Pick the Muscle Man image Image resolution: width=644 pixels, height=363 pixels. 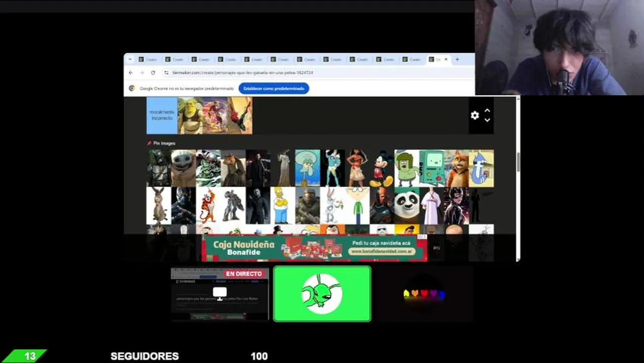[407, 168]
